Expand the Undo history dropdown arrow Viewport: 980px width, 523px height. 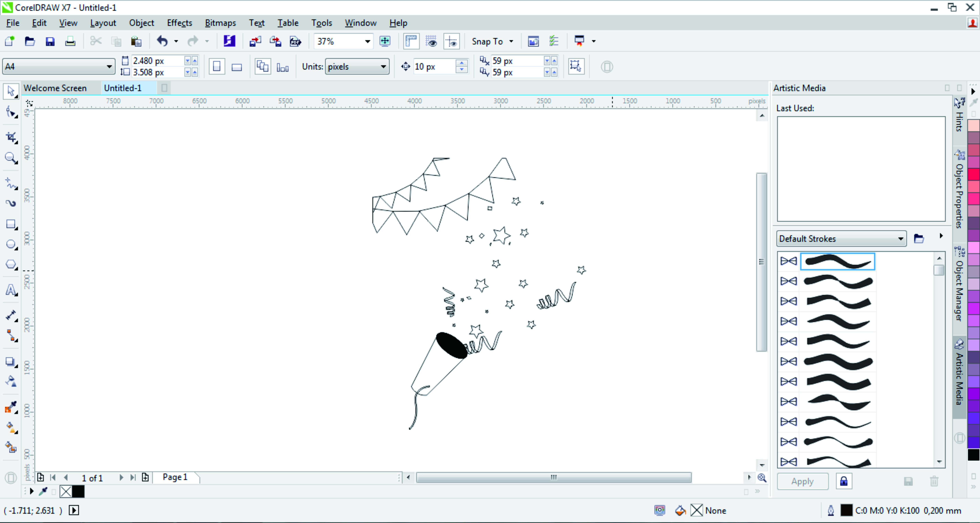point(176,41)
